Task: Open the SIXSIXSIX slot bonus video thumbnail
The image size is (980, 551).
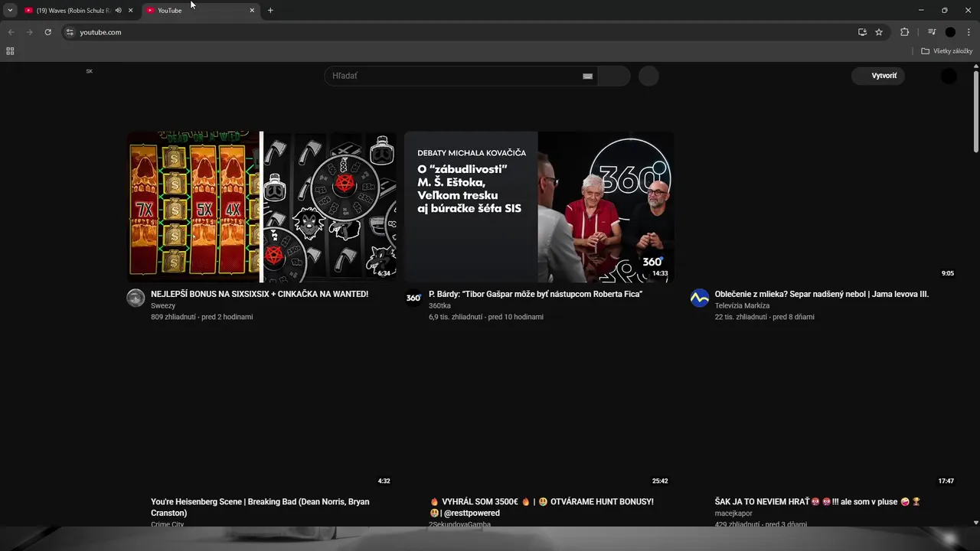Action: tap(261, 207)
